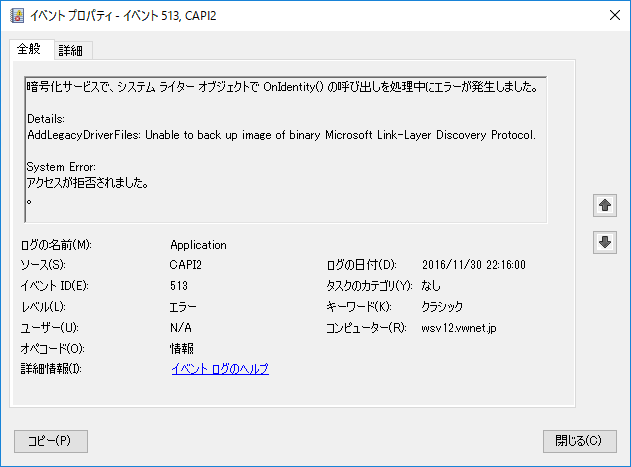
Task: Click the down arrow to view next event
Action: click(605, 242)
